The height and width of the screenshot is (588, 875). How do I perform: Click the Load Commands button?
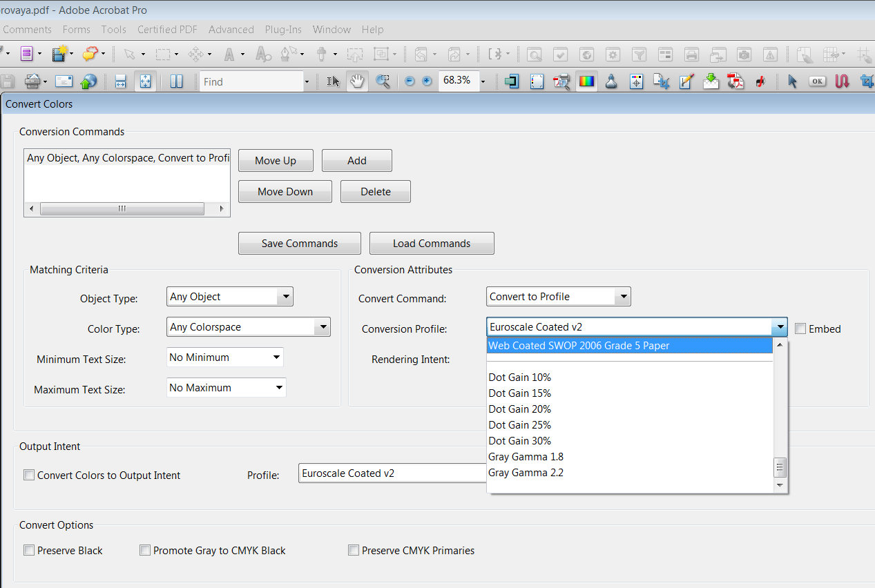(432, 244)
